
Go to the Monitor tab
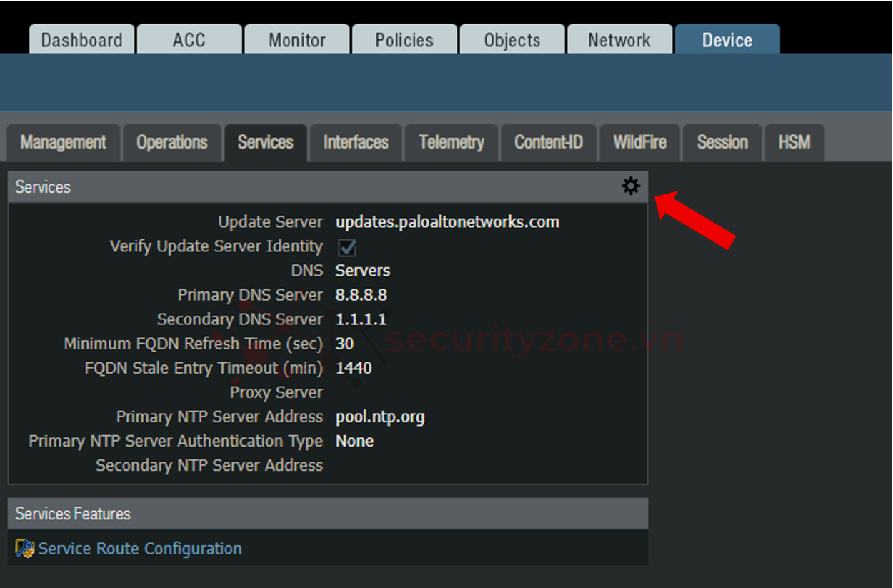[297, 40]
